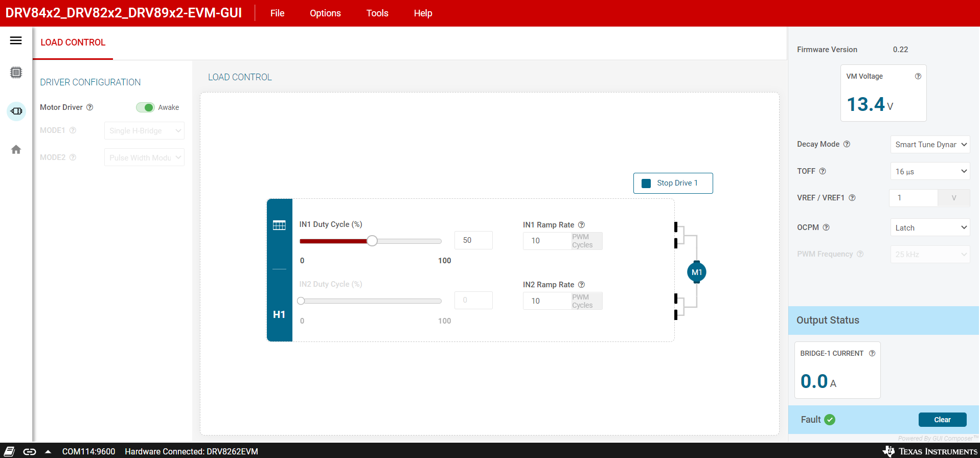Clear the fault with Clear button
Image resolution: width=980 pixels, height=458 pixels.
(x=942, y=420)
